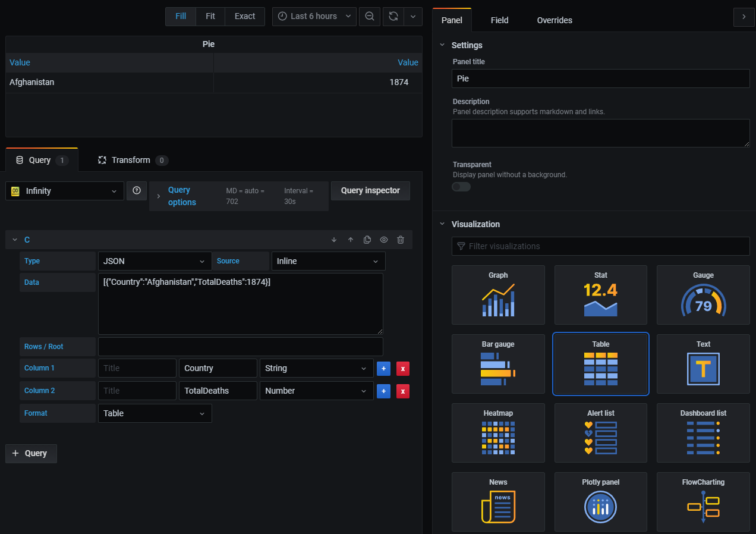Click the Pie panel title header
This screenshot has width=756, height=534.
point(209,44)
